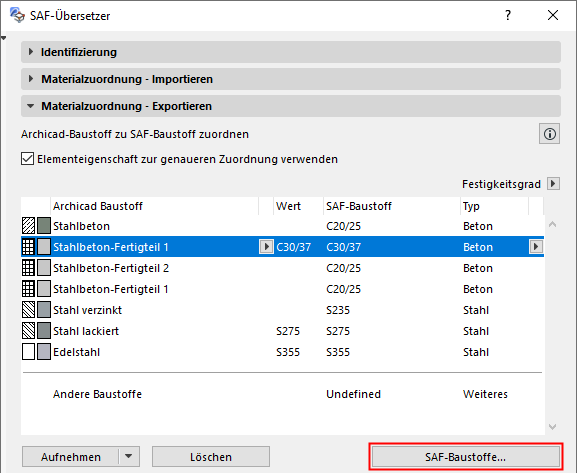Open the Typ arrow at the end of the selected row
The image size is (577, 473).
click(x=536, y=247)
